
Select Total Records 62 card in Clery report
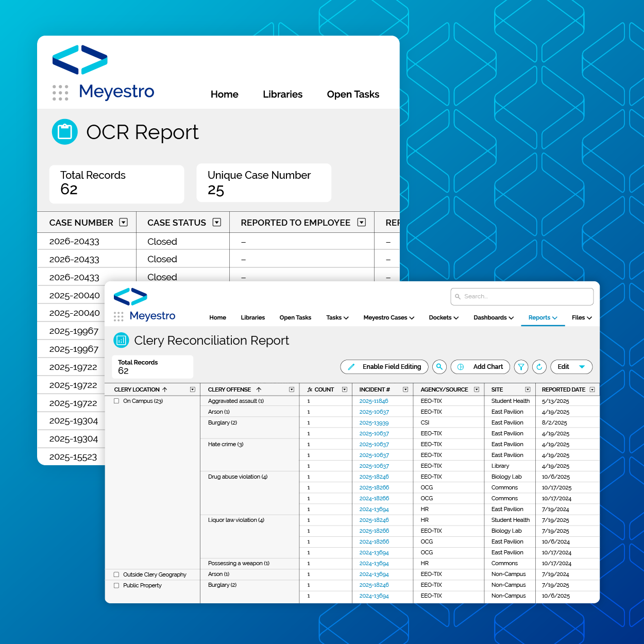point(152,367)
